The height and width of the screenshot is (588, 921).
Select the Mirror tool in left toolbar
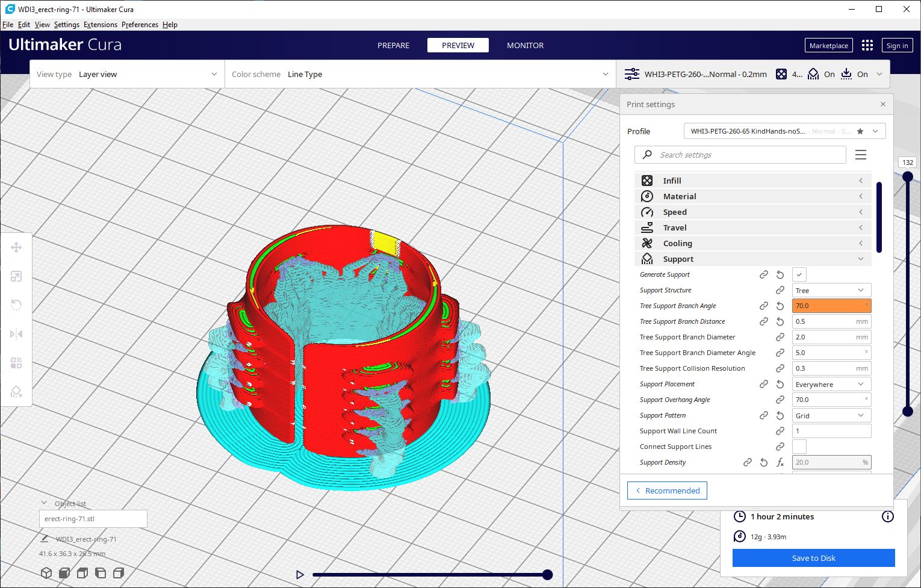16,334
